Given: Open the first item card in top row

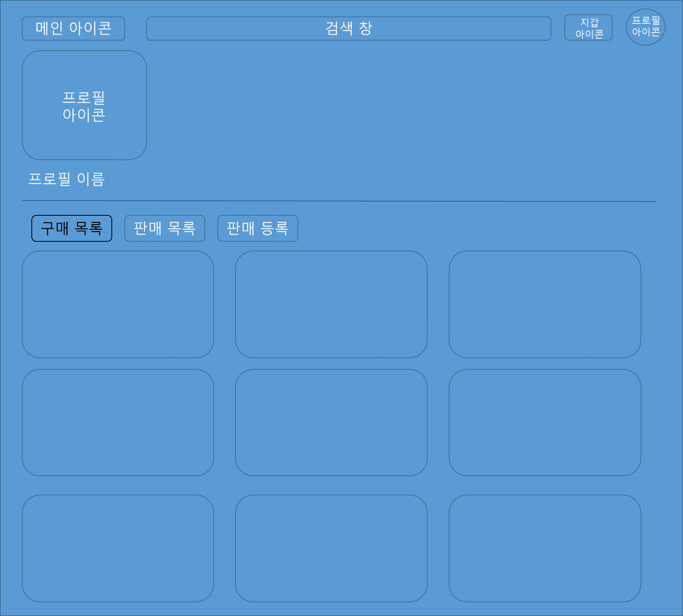Looking at the screenshot, I should point(119,305).
